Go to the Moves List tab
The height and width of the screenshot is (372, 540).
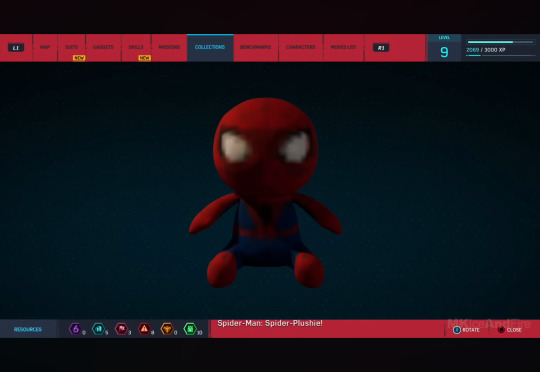point(343,47)
